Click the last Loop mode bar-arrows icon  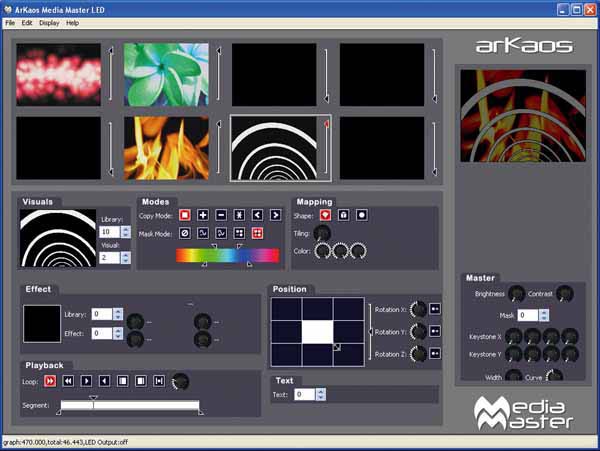[159, 381]
